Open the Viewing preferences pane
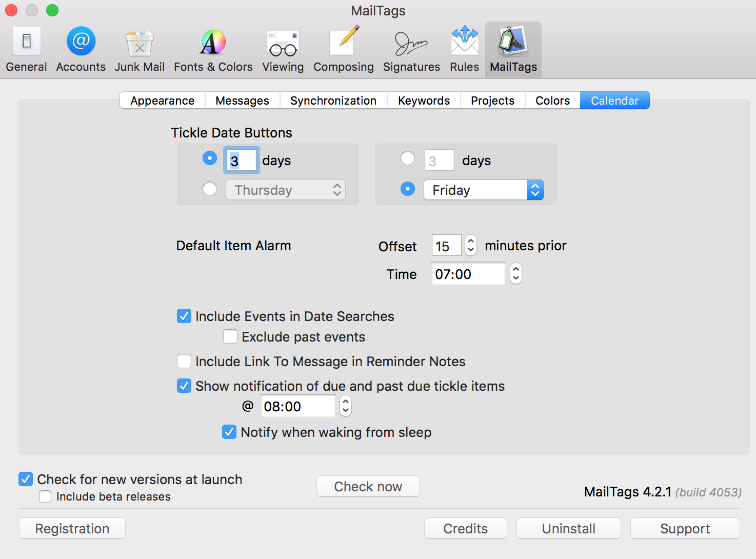This screenshot has height=559, width=756. tap(283, 50)
